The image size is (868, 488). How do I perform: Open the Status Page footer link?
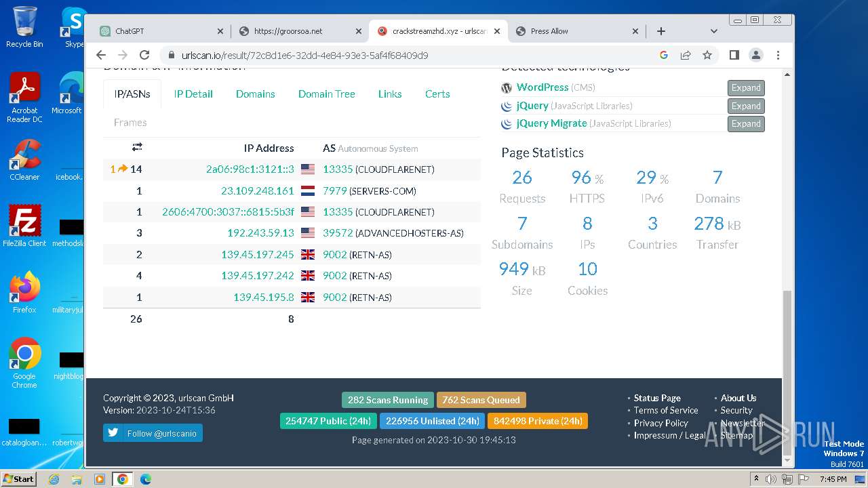coord(657,398)
